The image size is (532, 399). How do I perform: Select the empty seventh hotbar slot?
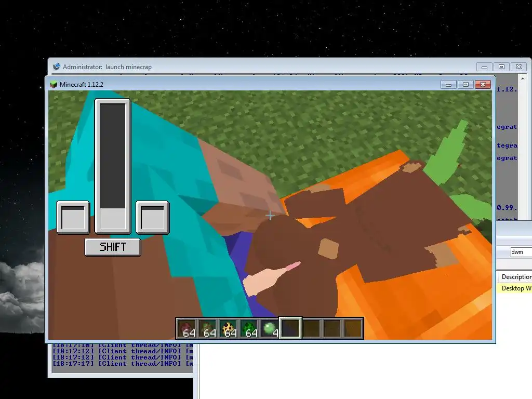click(311, 328)
